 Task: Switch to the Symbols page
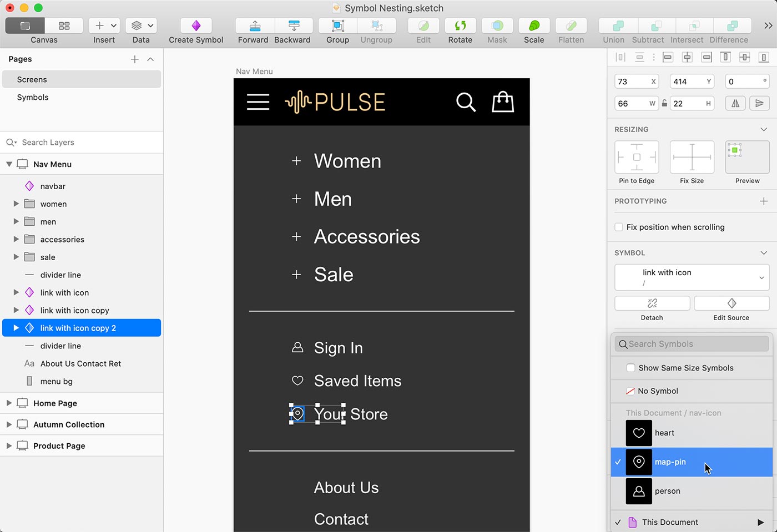pos(32,97)
